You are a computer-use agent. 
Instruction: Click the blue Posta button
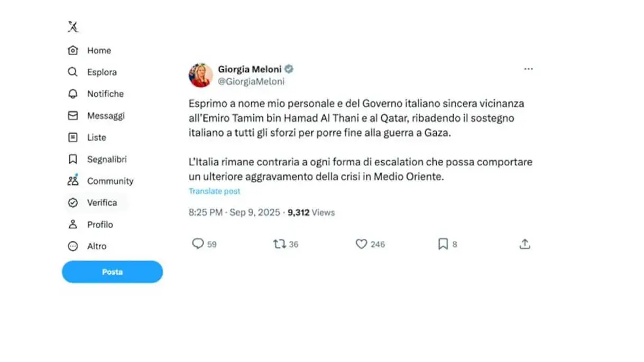coord(112,272)
